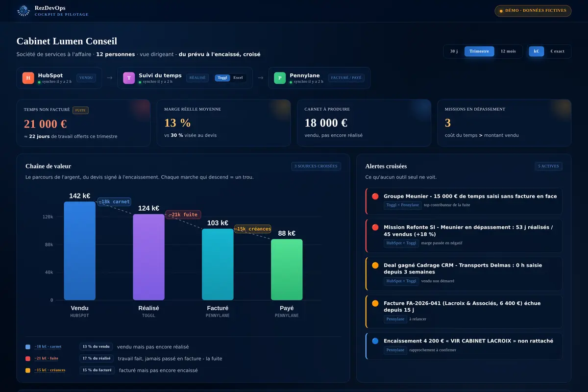Click orange legend swatch for créances
The width and height of the screenshot is (588, 392).
pyautogui.click(x=28, y=370)
